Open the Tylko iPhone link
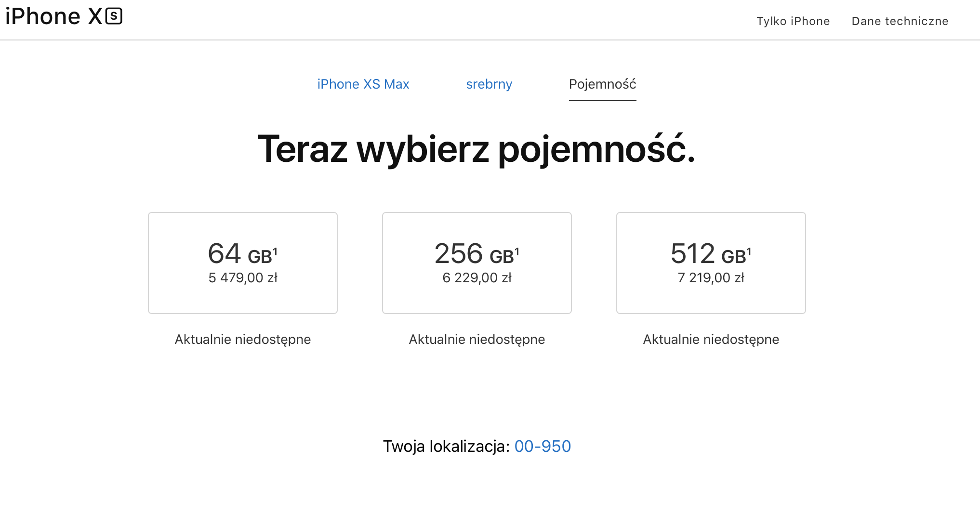980x526 pixels. pos(793,21)
